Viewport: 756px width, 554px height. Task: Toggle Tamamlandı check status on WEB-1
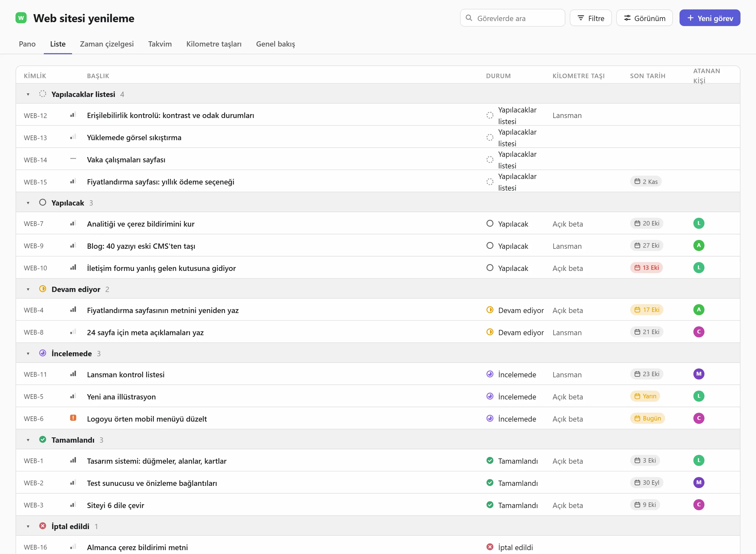click(x=490, y=460)
